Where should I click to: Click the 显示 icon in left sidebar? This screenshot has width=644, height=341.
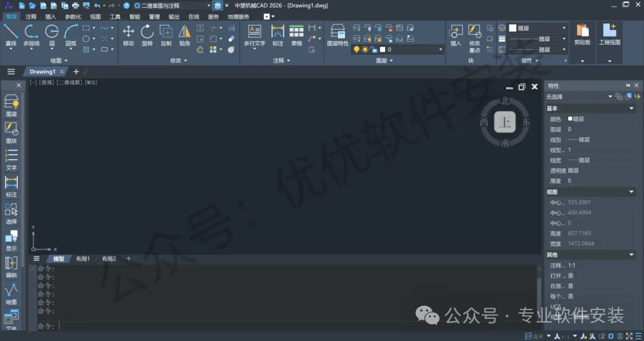[11, 240]
